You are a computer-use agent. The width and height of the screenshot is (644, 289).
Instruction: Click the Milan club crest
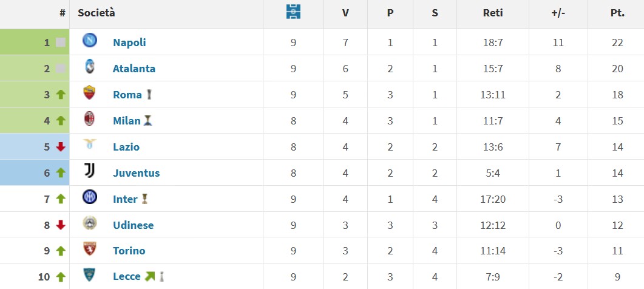pyautogui.click(x=90, y=118)
